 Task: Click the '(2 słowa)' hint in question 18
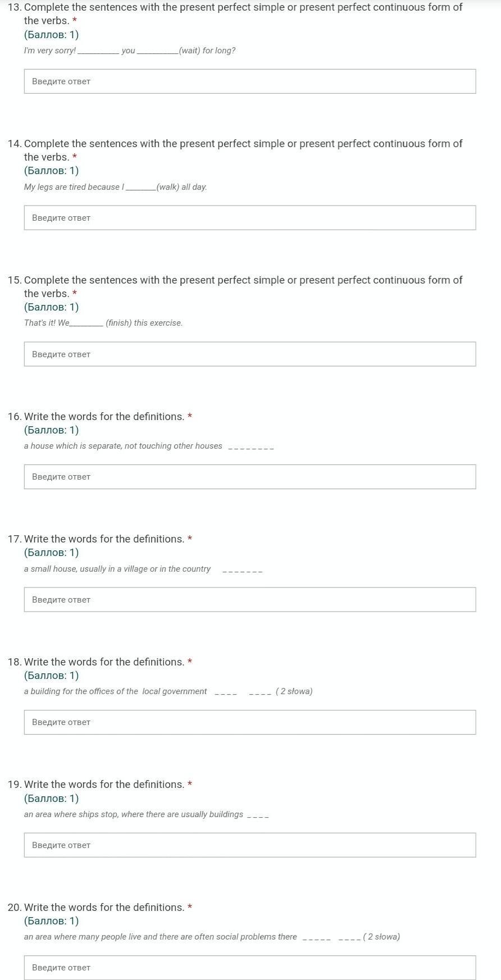coord(294,691)
